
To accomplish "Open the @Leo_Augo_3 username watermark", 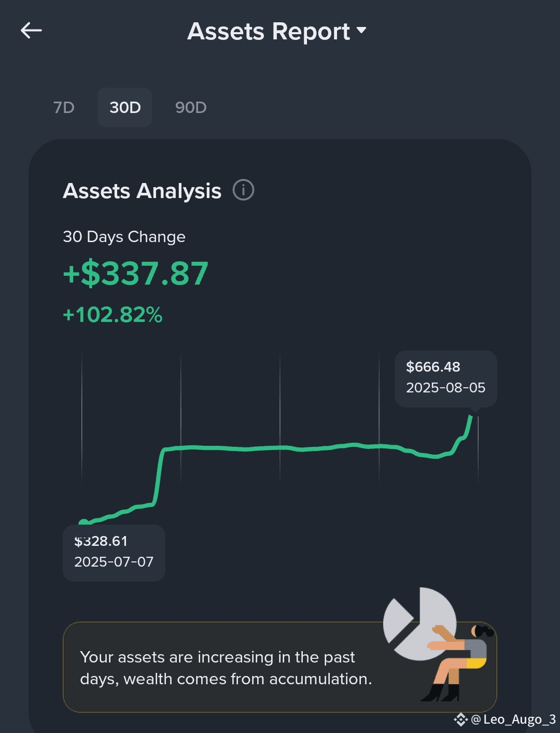I will [x=513, y=720].
